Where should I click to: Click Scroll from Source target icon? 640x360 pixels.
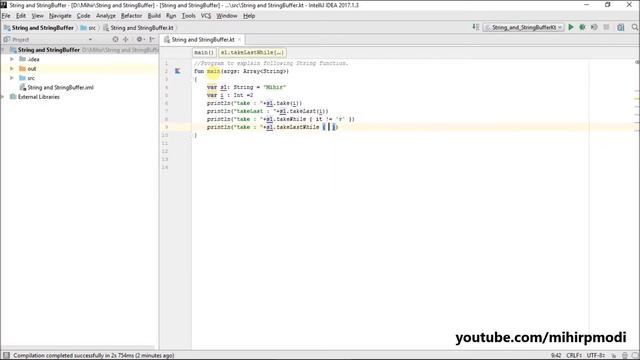(x=116, y=39)
